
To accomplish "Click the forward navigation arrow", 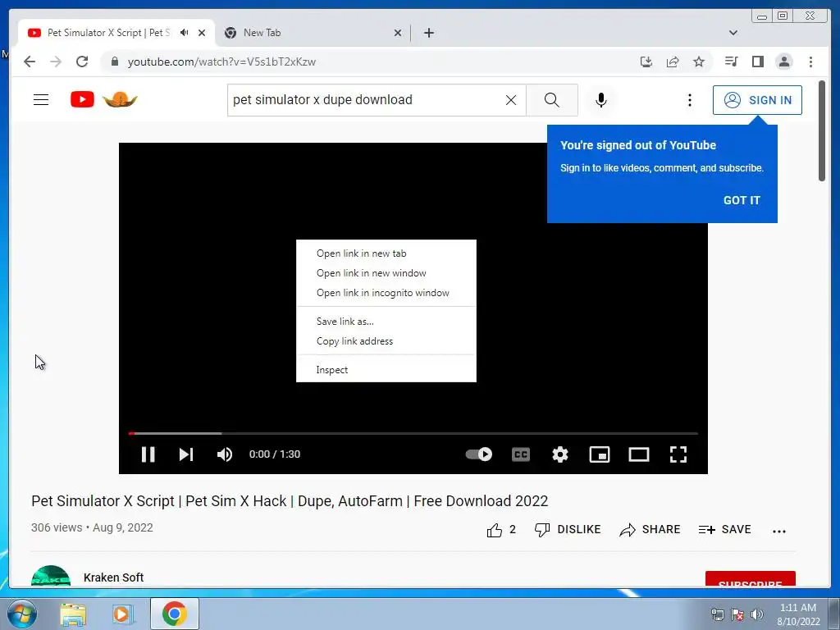I will pos(56,62).
